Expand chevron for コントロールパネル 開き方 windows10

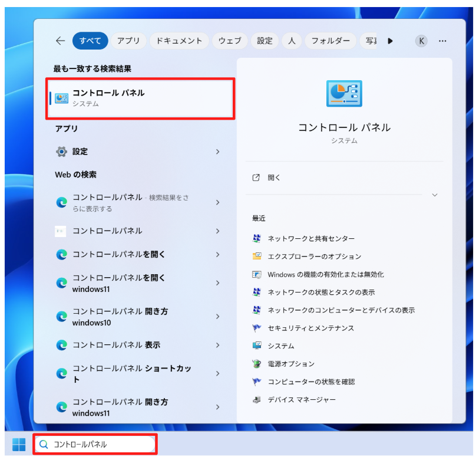pos(217,317)
